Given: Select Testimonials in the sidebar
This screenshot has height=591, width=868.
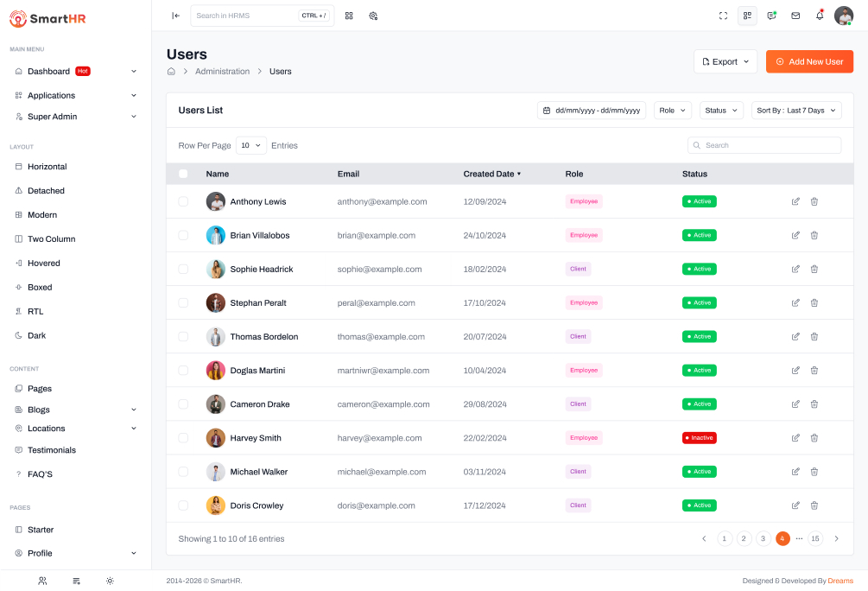Looking at the screenshot, I should (x=51, y=450).
